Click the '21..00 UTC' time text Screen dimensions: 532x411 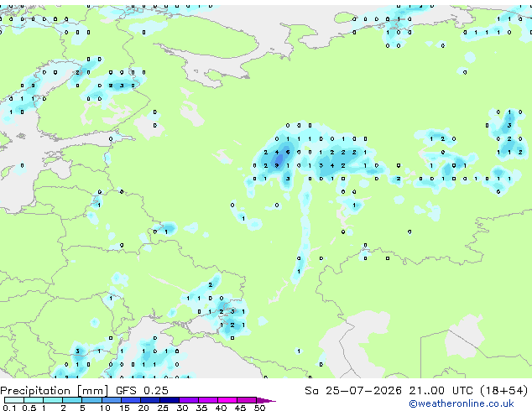441,391
